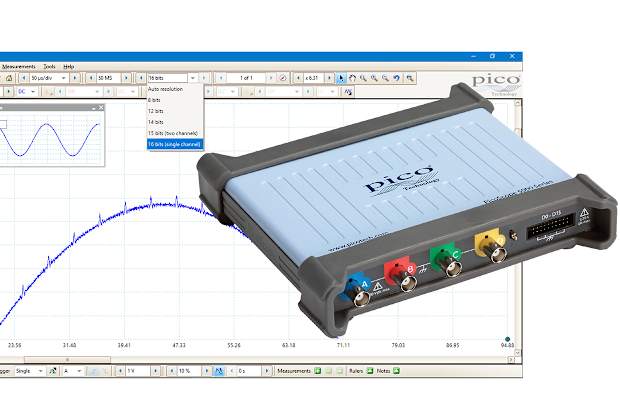620x413 pixels.
Task: Open the Measurements menu
Action: [x=18, y=66]
